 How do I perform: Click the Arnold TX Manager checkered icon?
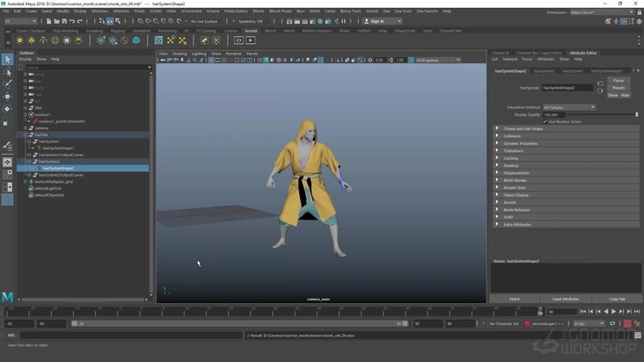(x=158, y=40)
